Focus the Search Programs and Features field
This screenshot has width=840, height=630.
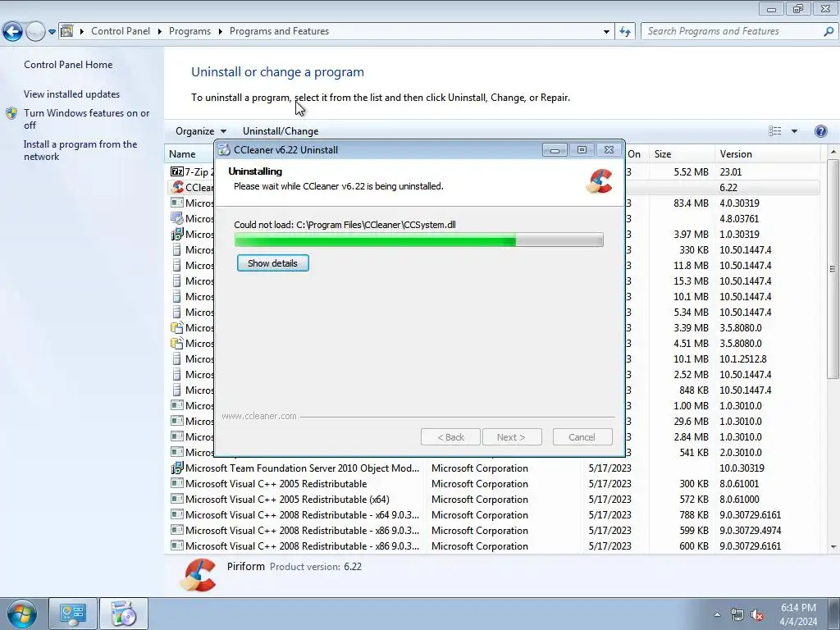point(733,31)
